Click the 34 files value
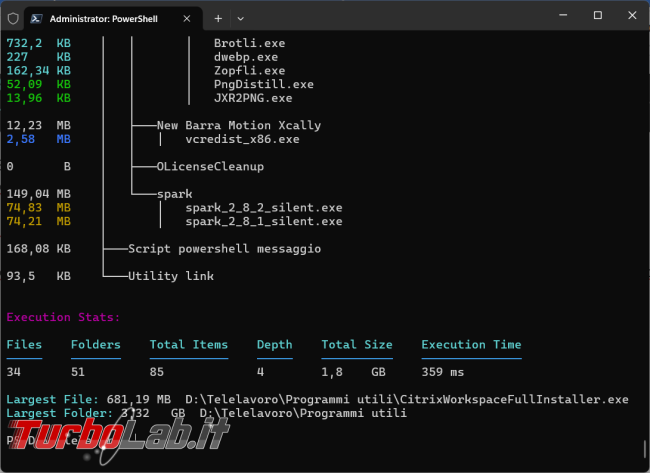 (x=14, y=372)
